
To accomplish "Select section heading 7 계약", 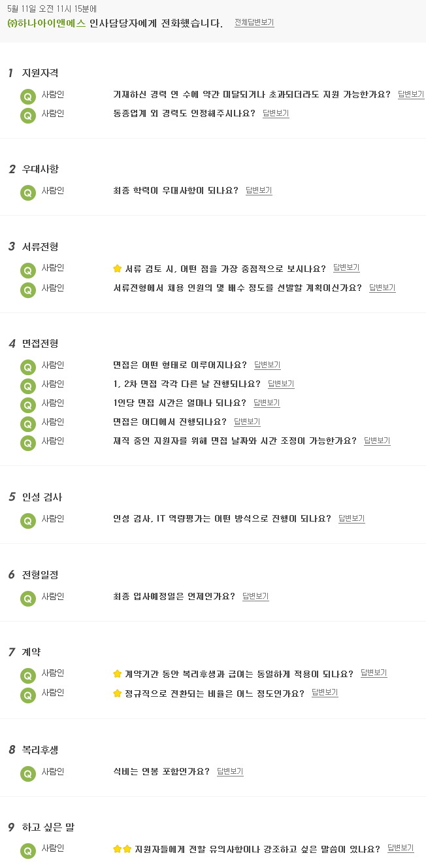I will coord(25,652).
